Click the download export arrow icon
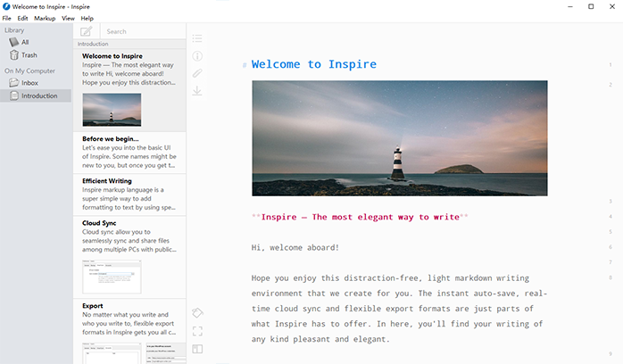623x364 pixels. point(197,90)
